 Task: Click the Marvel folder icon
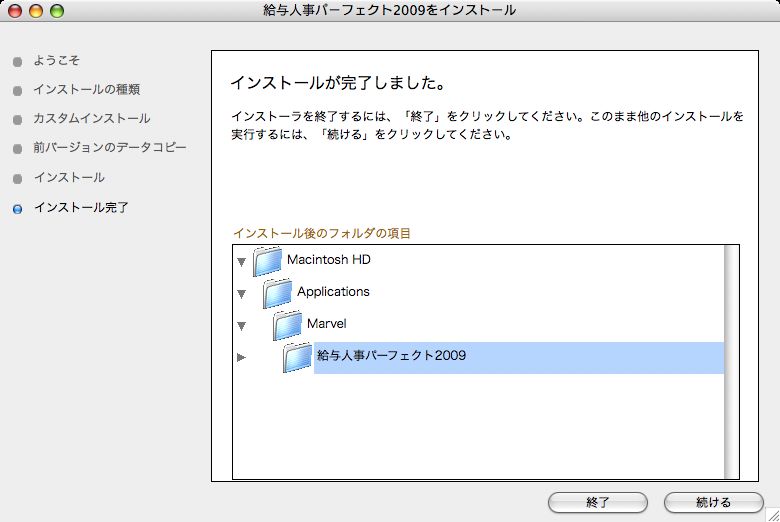click(287, 325)
